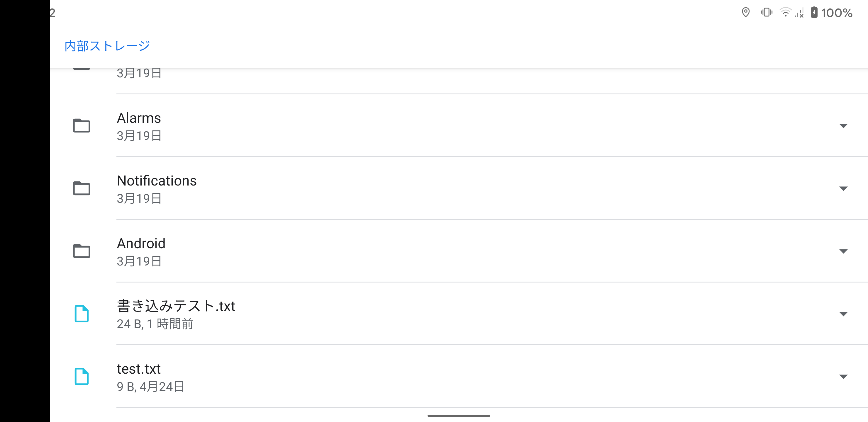Open the Notifications folder name

pos(157,181)
